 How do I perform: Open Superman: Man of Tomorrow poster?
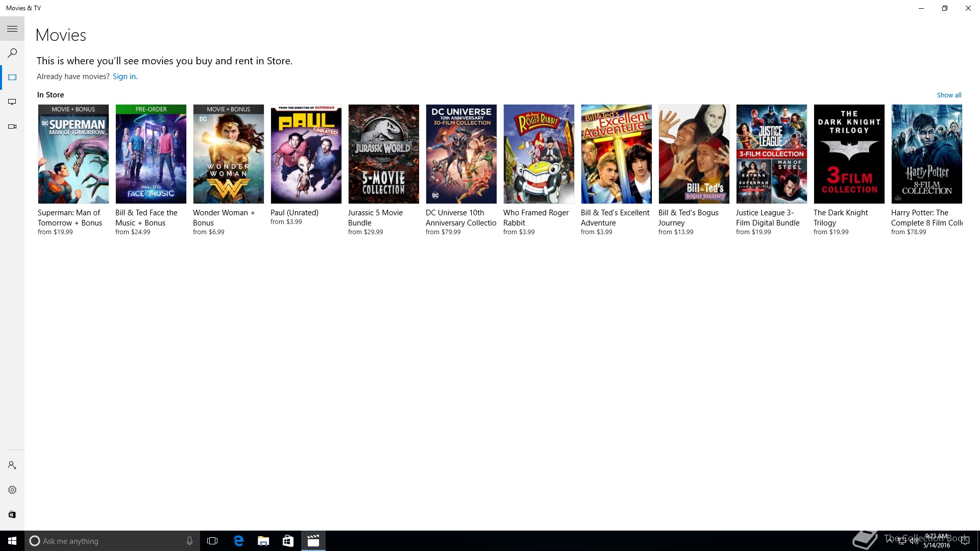(73, 154)
